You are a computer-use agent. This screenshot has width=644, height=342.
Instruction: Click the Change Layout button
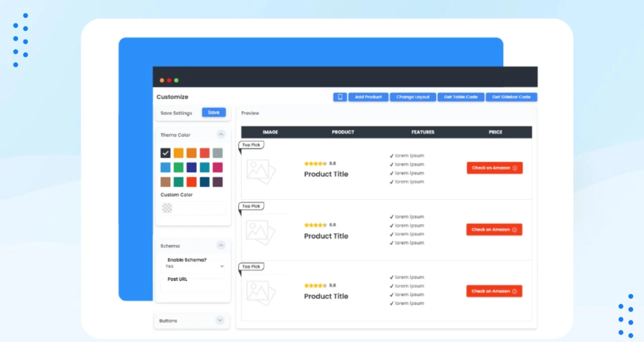pyautogui.click(x=413, y=97)
